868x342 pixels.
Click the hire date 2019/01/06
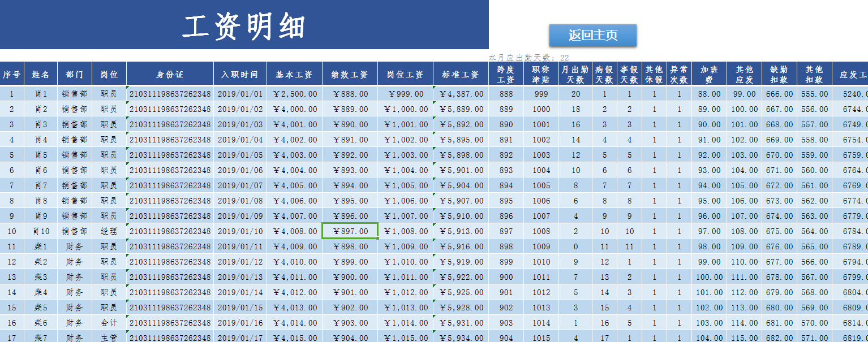pyautogui.click(x=240, y=170)
